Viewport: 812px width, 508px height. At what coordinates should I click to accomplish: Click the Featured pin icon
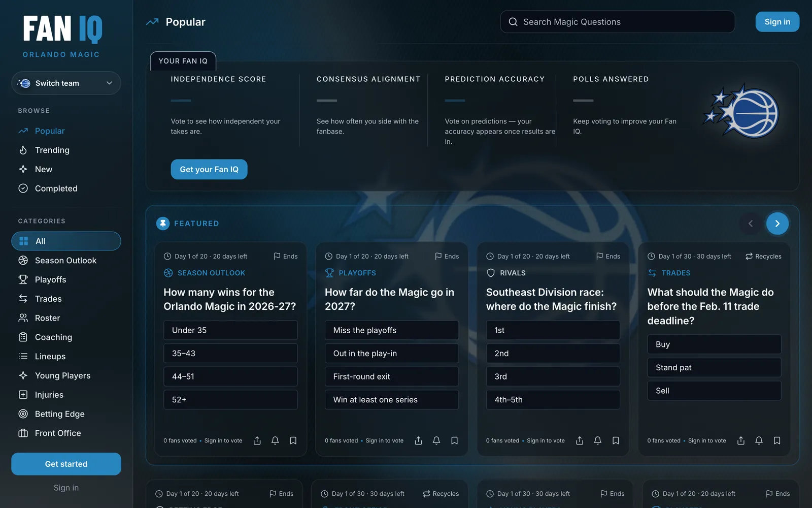163,224
